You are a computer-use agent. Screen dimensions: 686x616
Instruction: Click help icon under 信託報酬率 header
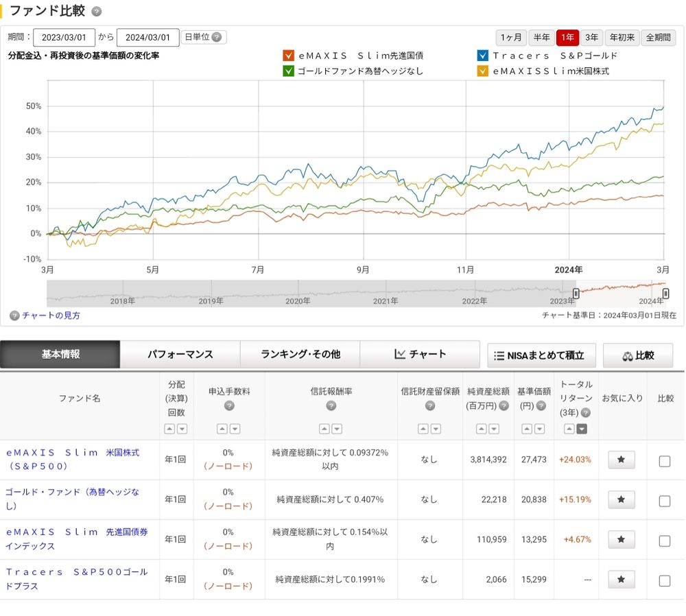[x=331, y=405]
